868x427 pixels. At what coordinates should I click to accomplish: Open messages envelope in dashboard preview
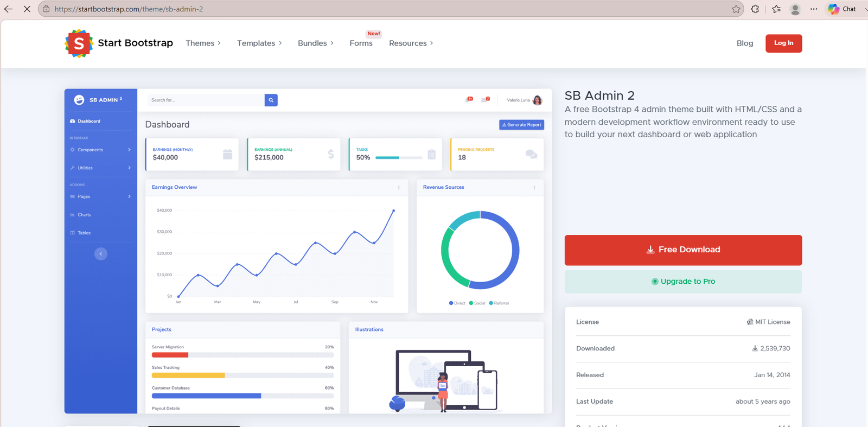coord(486,100)
